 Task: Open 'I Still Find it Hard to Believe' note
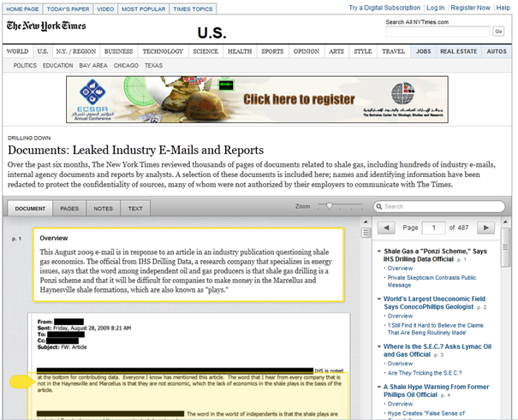(436, 329)
